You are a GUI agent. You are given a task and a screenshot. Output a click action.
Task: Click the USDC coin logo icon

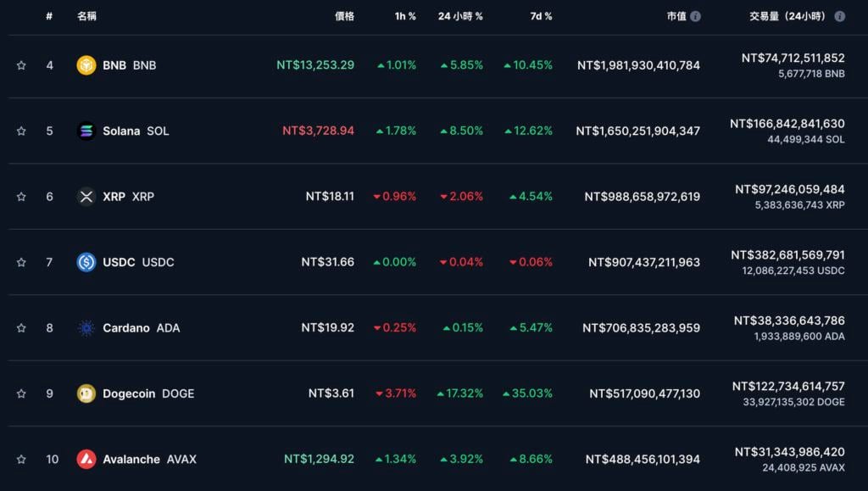coord(86,262)
